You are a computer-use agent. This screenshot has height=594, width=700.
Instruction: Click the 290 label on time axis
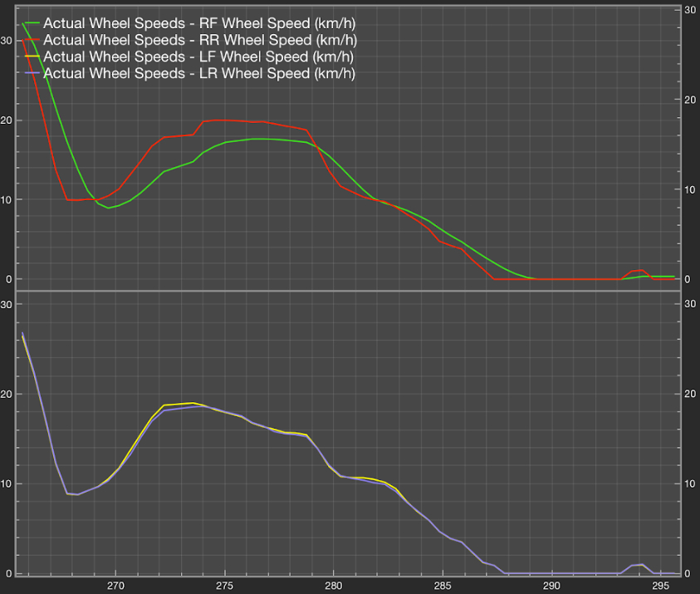(552, 586)
